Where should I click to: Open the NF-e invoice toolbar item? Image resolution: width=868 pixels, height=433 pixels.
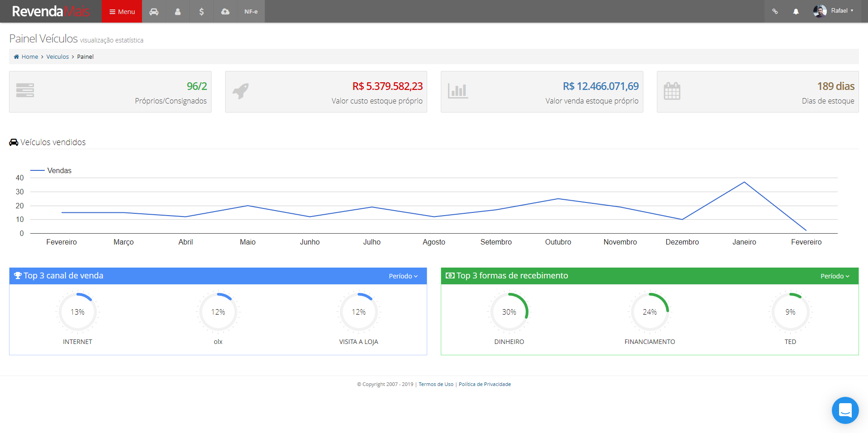tap(251, 11)
